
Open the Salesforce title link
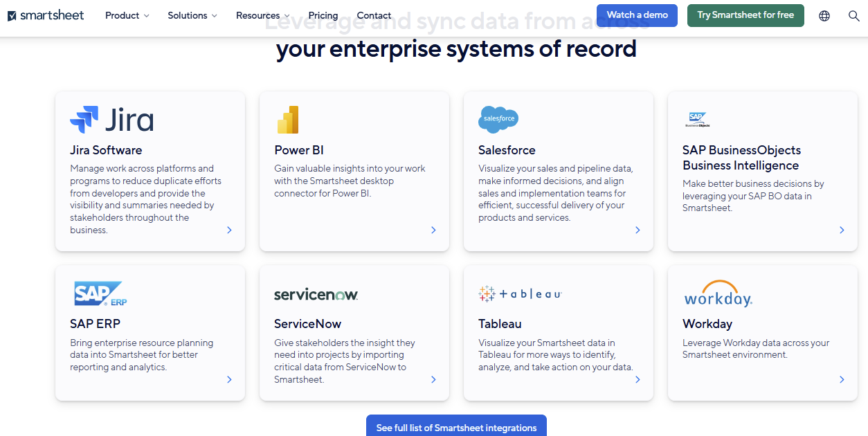[x=507, y=150]
